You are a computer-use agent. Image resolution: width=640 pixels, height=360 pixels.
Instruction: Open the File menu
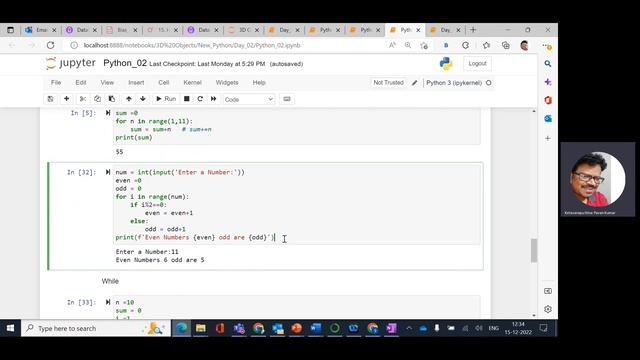coord(56,82)
